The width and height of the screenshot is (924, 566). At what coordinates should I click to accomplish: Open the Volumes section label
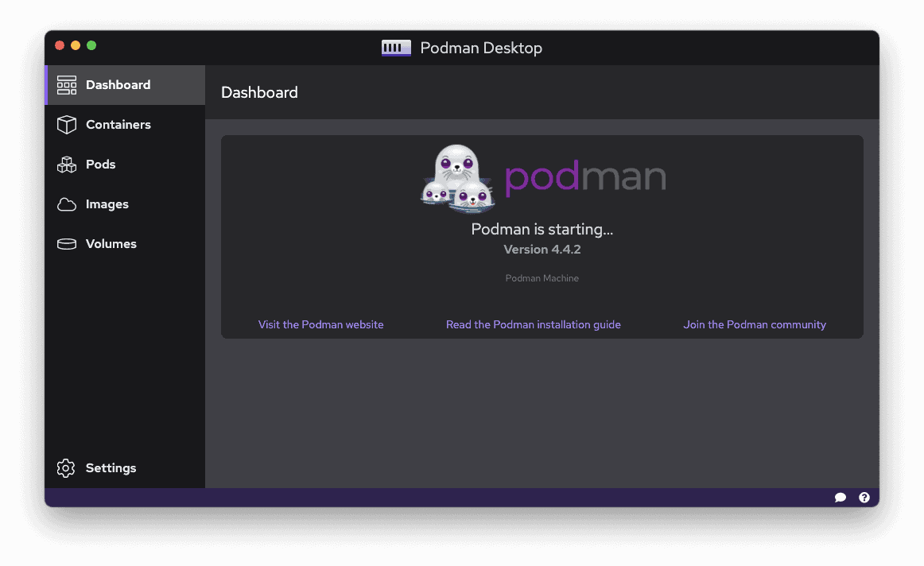pyautogui.click(x=111, y=244)
